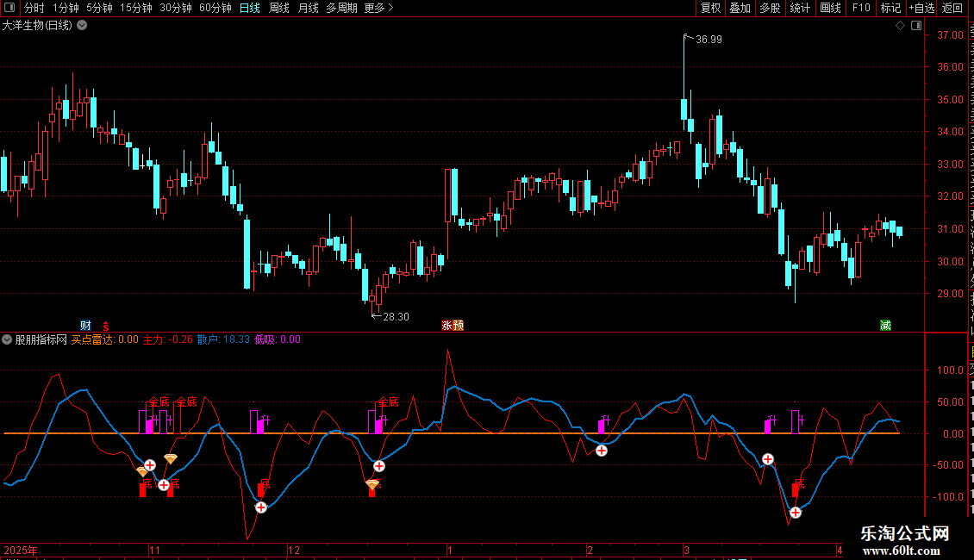The image size is (974, 560).
Task: Click the panel layout icon at top-left
Action: [10, 8]
